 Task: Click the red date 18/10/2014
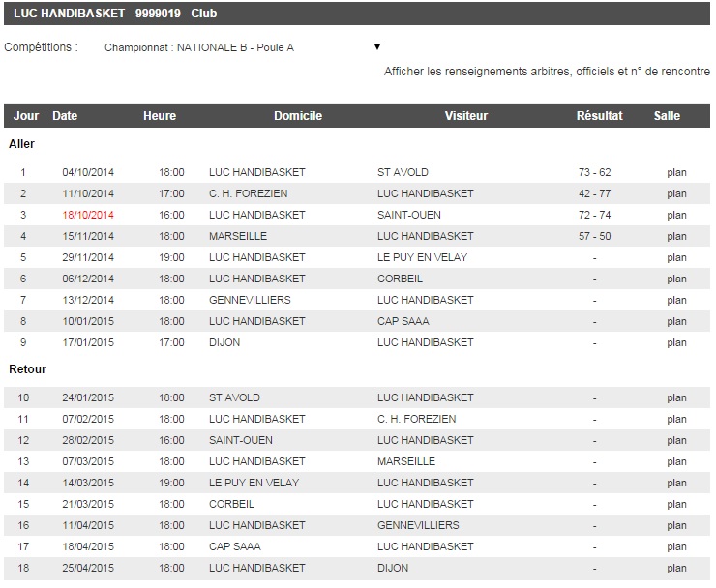88,215
